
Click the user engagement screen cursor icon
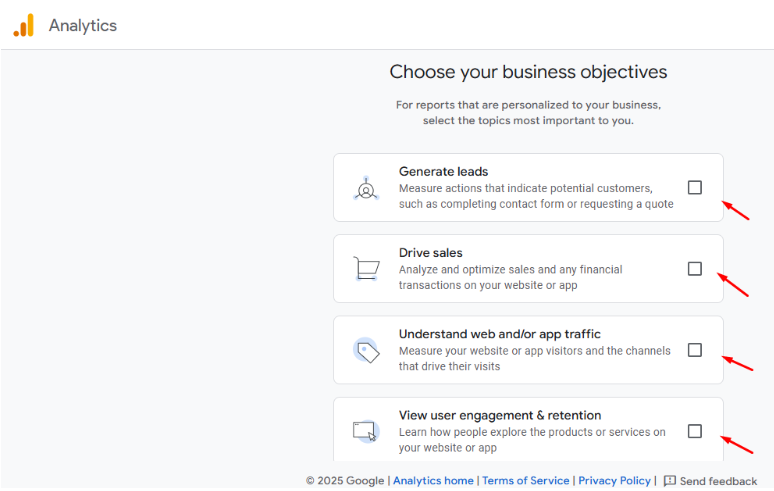366,431
